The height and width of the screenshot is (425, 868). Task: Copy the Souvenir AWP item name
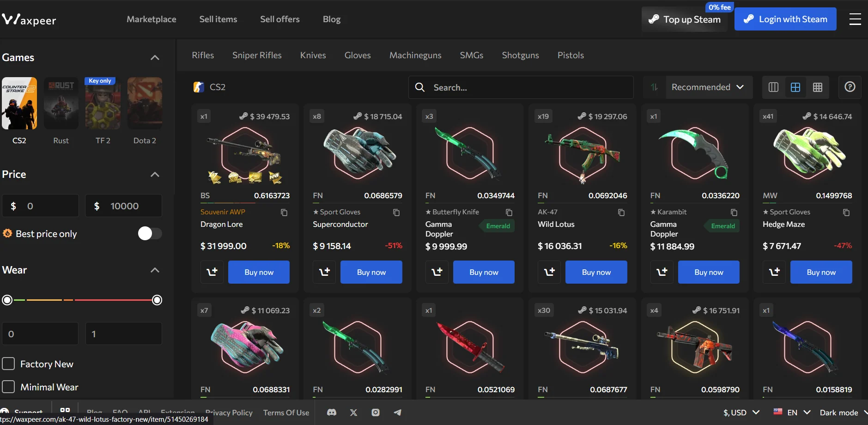pyautogui.click(x=284, y=212)
